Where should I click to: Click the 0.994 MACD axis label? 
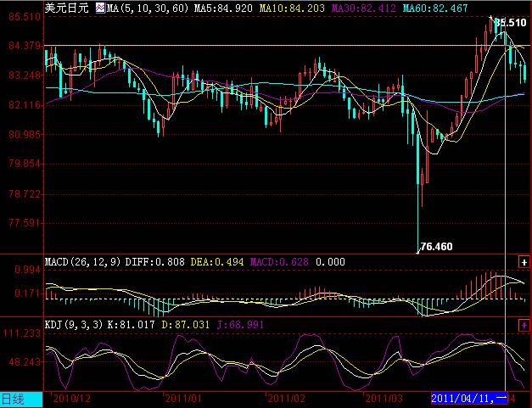(27, 270)
